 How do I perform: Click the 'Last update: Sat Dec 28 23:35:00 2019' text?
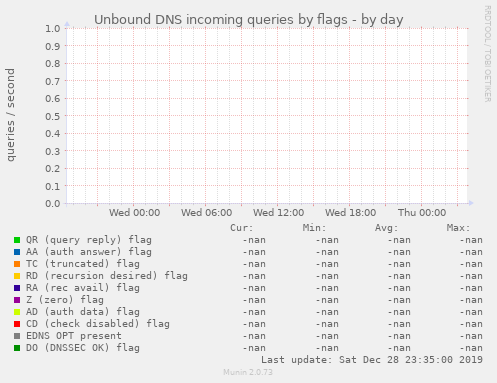click(372, 360)
